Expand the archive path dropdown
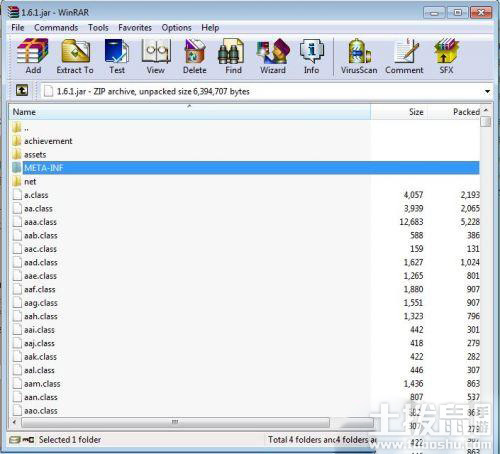Viewport: 500px width, 454px height. 487,91
